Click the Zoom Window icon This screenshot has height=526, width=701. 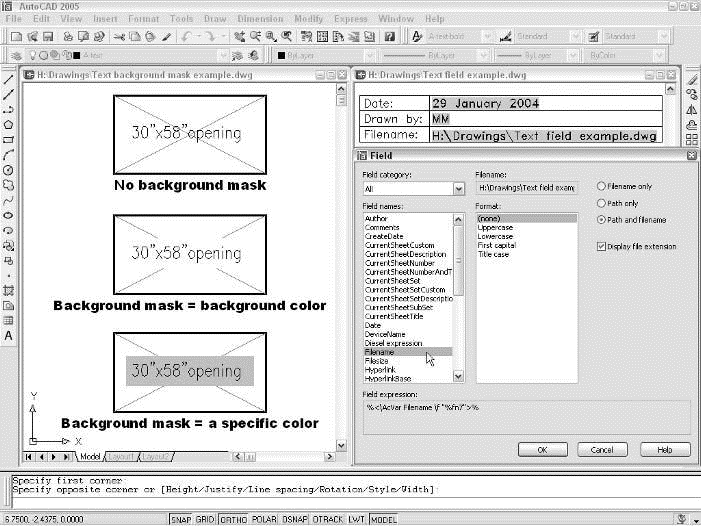point(271,37)
